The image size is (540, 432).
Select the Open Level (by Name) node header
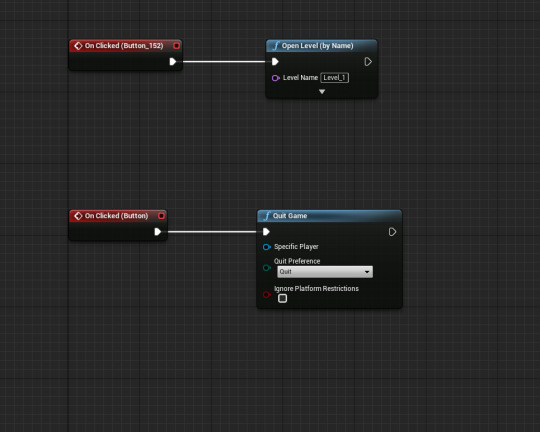(x=321, y=46)
